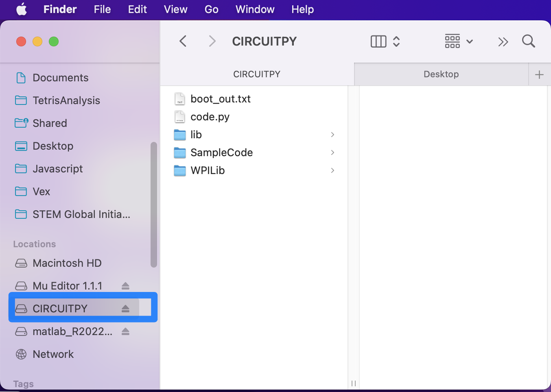Viewport: 551px width, 392px height.
Task: Switch to the Desktop tab
Action: 441,74
